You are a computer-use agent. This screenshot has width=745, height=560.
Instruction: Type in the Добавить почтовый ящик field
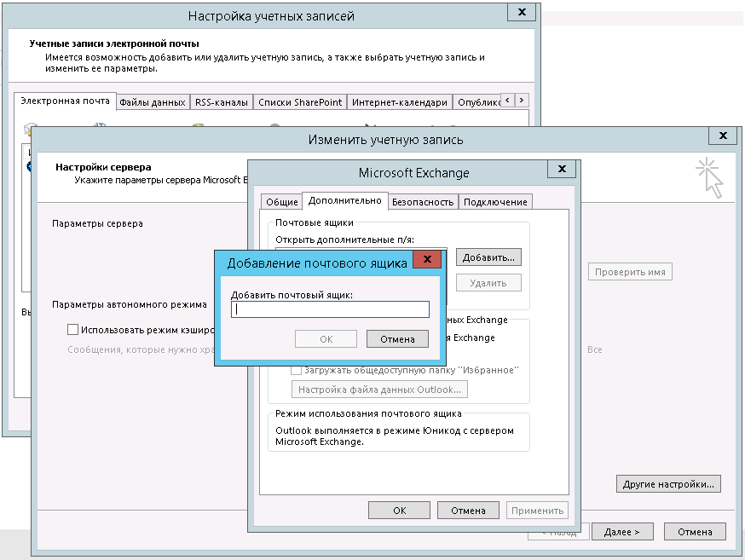click(330, 309)
